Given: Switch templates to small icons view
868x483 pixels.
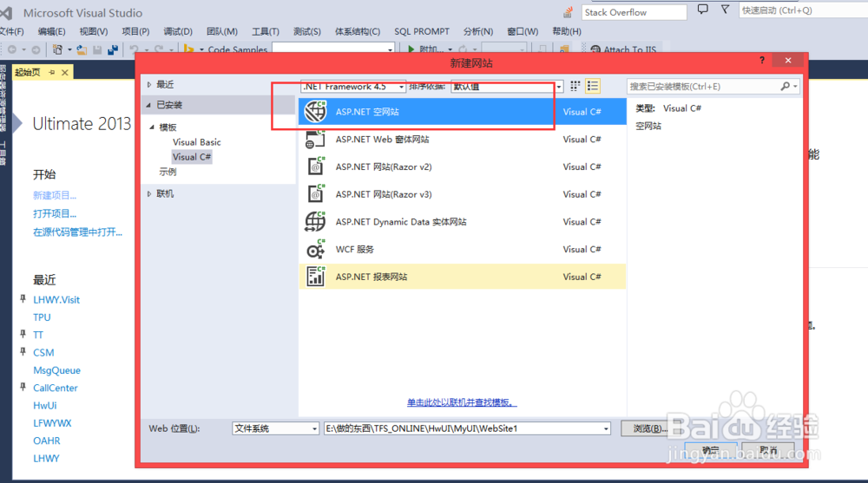Looking at the screenshot, I should tap(575, 86).
